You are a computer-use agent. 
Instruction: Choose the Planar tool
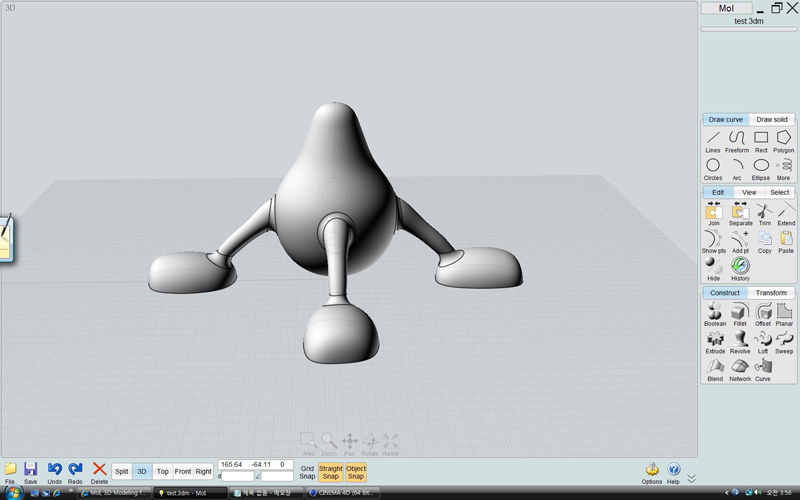[784, 314]
